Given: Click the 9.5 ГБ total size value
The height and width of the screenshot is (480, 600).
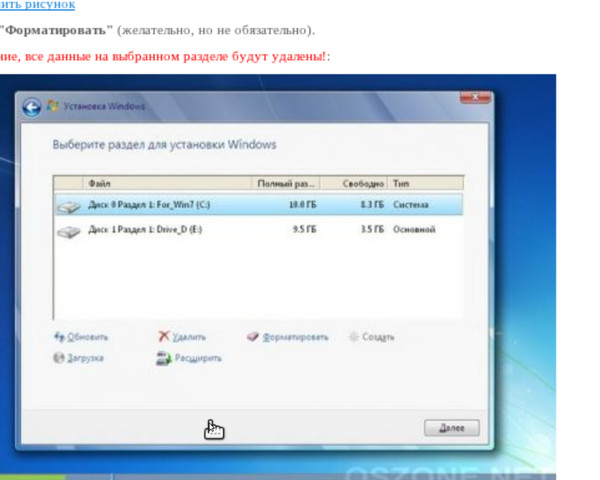Looking at the screenshot, I should click(x=304, y=229).
